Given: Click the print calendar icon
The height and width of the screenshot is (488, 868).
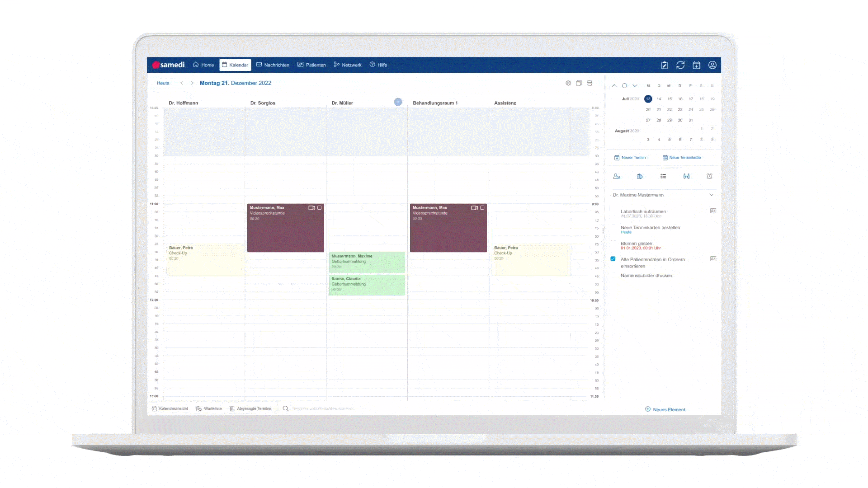Looking at the screenshot, I should point(590,83).
